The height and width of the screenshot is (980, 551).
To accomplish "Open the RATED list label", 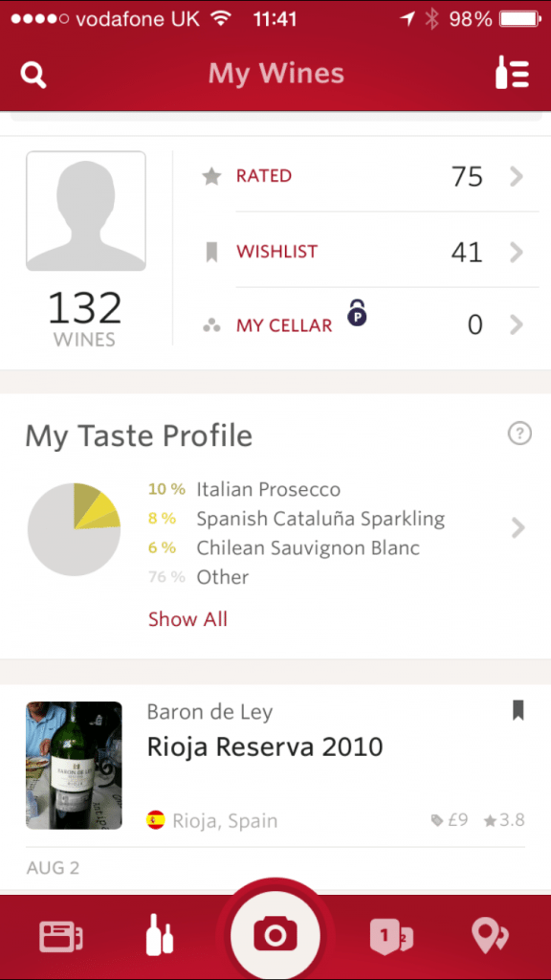I will pyautogui.click(x=264, y=176).
